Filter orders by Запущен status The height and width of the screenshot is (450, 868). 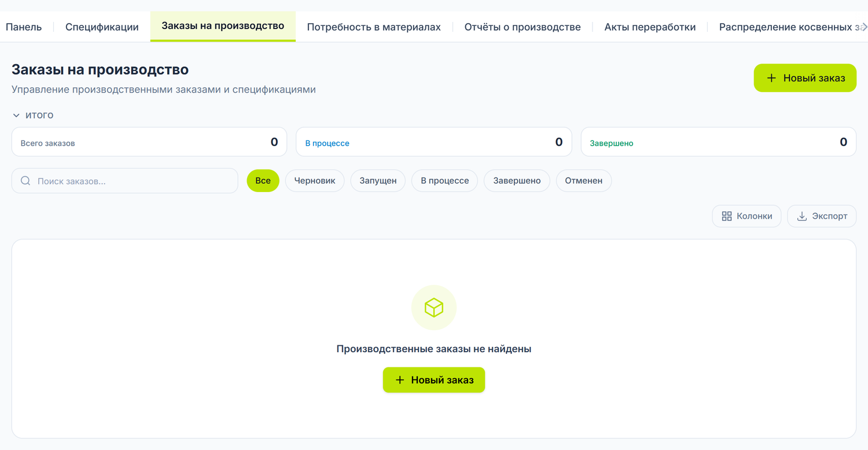click(x=378, y=181)
